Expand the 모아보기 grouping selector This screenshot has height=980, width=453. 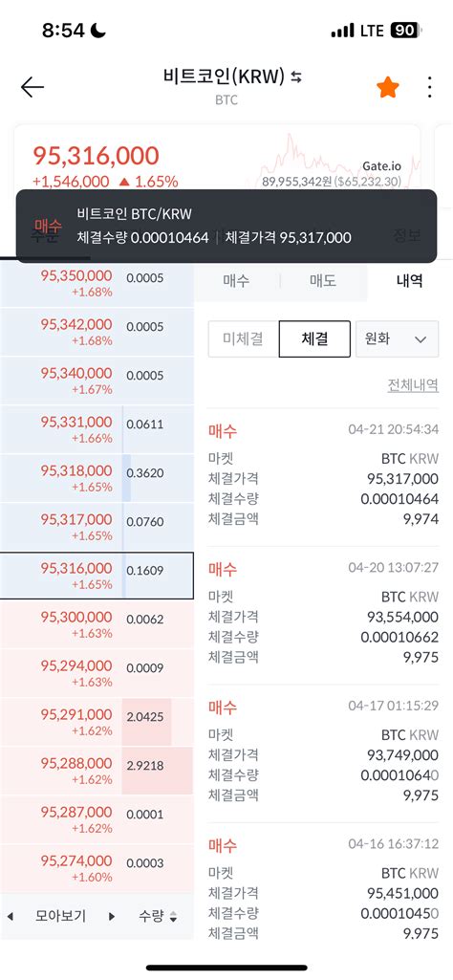(60, 917)
